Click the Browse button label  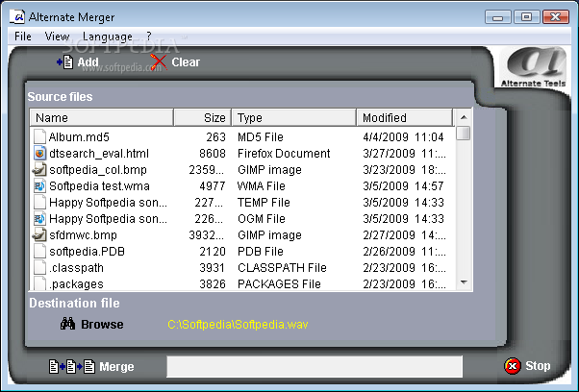pyautogui.click(x=102, y=324)
